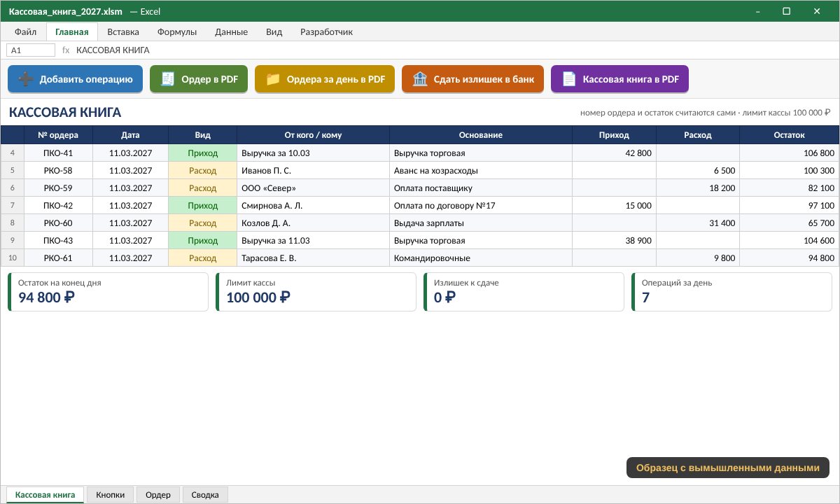
Task: Select order cell РКО-61
Action: (x=58, y=258)
